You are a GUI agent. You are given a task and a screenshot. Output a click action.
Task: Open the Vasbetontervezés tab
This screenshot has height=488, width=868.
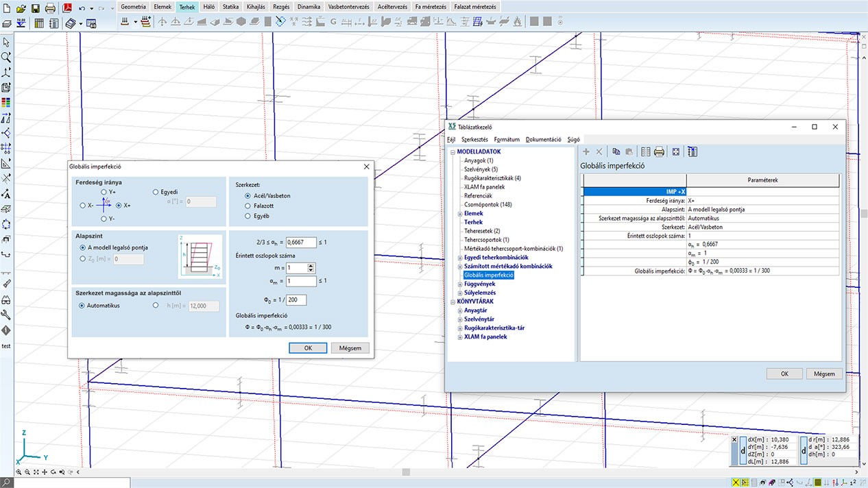point(349,7)
